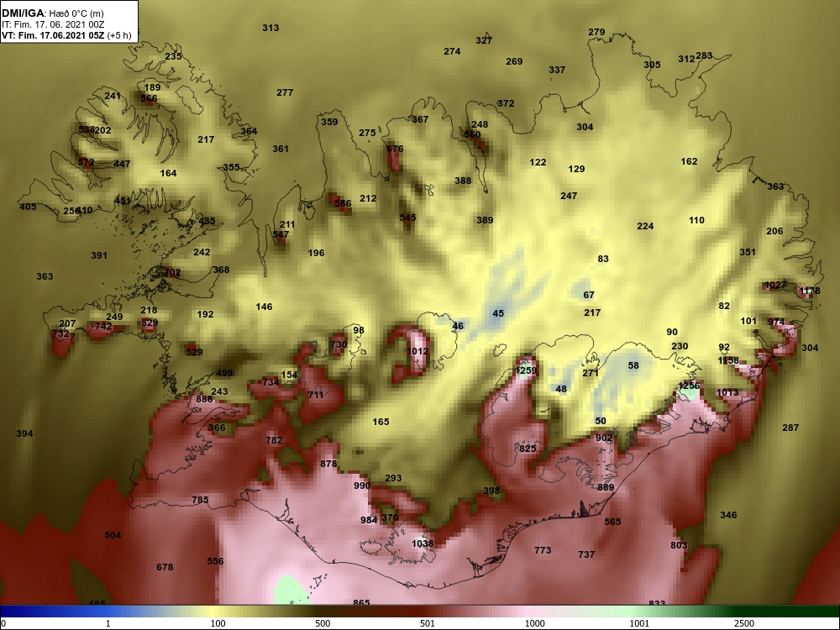The image size is (840, 630).
Task: Click the map value 313
Action: [270, 28]
